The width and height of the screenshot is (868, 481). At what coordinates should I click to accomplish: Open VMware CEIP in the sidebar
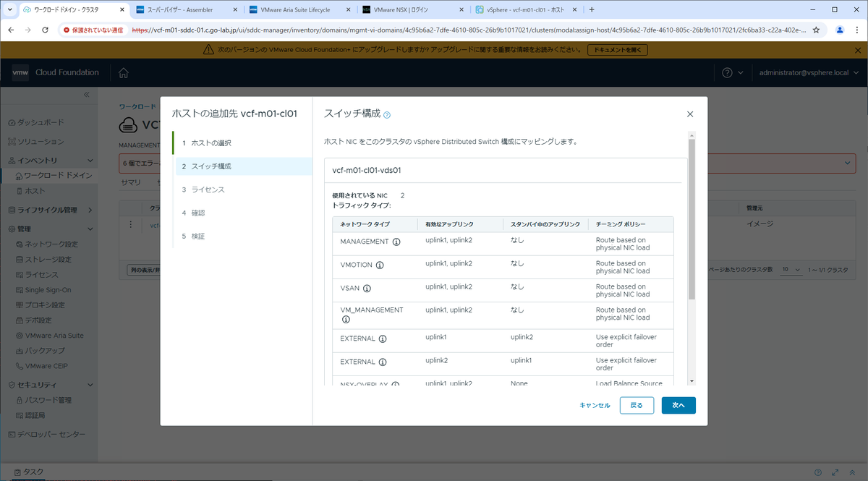(46, 366)
